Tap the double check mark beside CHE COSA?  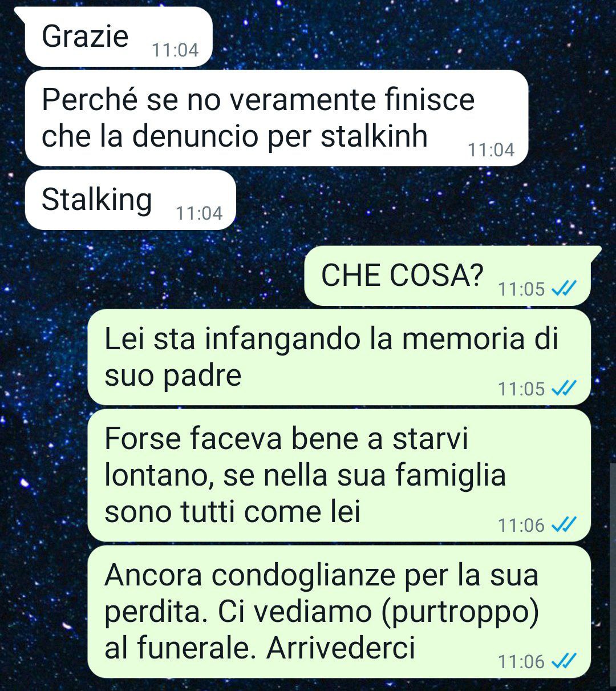coord(564,289)
